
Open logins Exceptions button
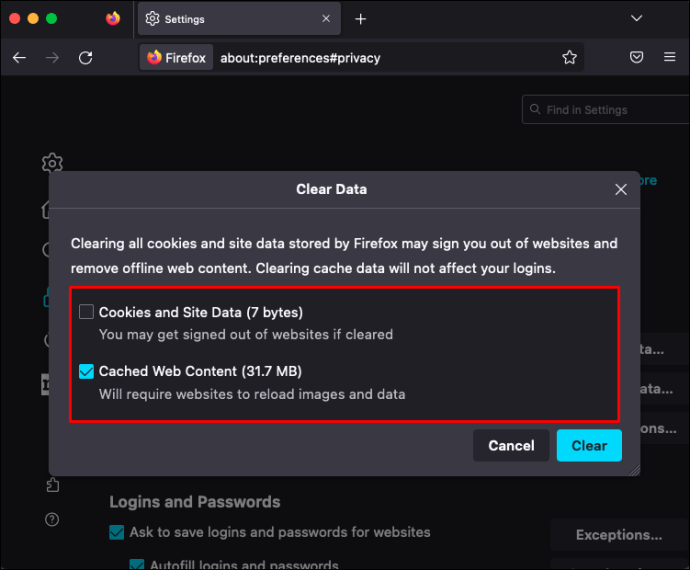pos(618,535)
